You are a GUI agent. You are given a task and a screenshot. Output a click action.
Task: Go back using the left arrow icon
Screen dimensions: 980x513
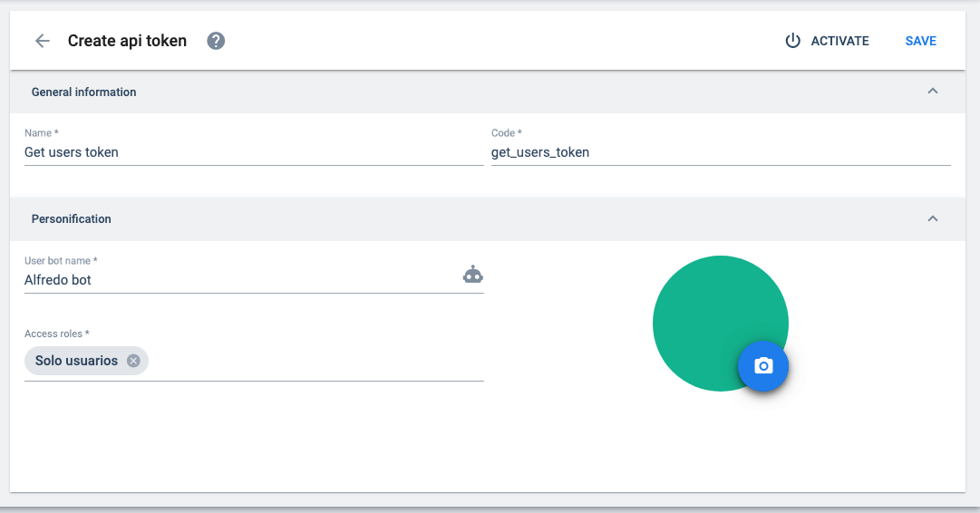tap(42, 42)
